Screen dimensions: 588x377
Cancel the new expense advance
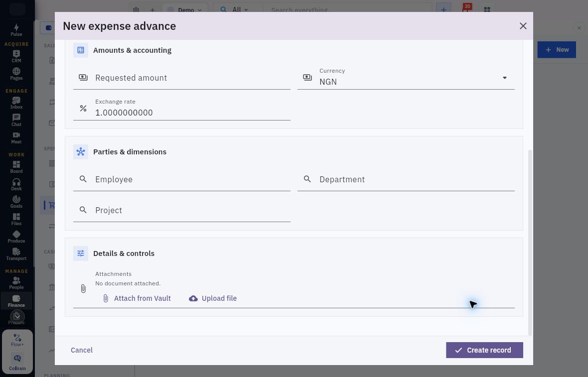81,350
